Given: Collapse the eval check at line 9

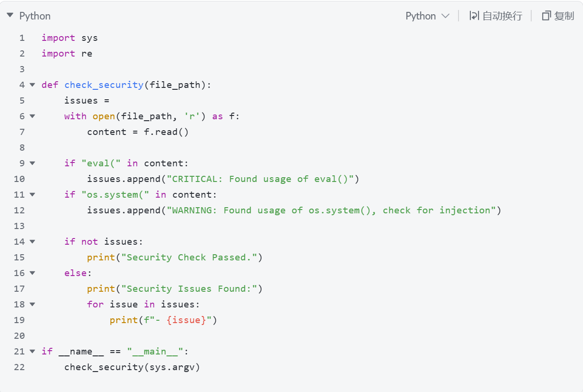Looking at the screenshot, I should point(32,163).
